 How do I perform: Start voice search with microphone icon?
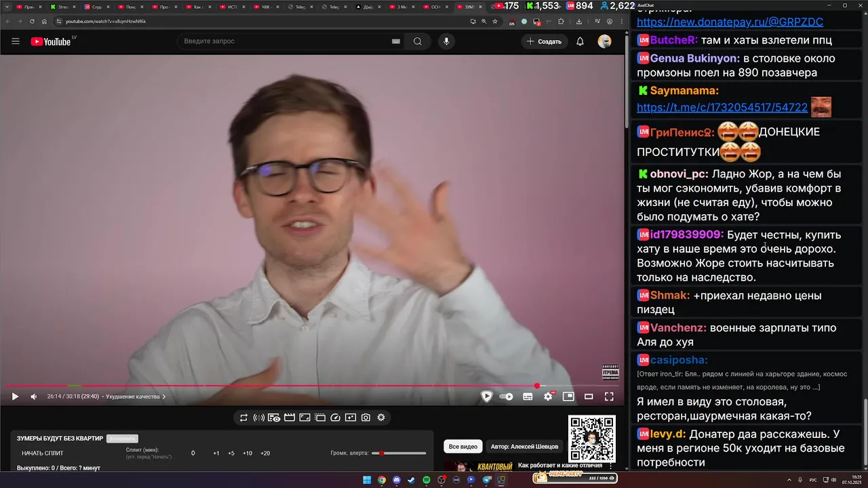[446, 41]
